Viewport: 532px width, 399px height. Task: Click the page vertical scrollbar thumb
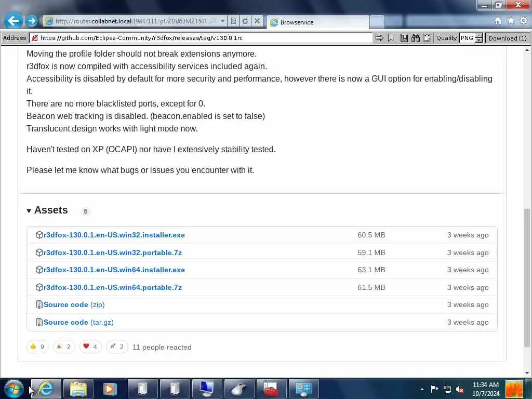point(527,277)
